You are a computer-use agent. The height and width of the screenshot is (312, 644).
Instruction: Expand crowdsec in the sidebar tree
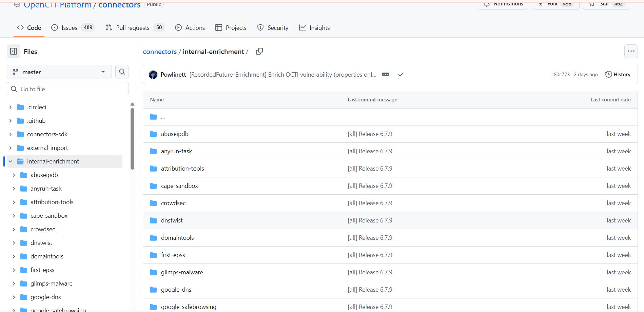[14, 229]
